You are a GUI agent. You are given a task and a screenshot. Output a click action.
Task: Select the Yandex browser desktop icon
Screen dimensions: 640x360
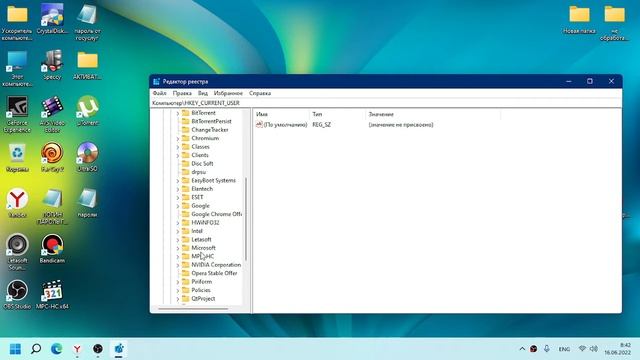[x=17, y=203]
